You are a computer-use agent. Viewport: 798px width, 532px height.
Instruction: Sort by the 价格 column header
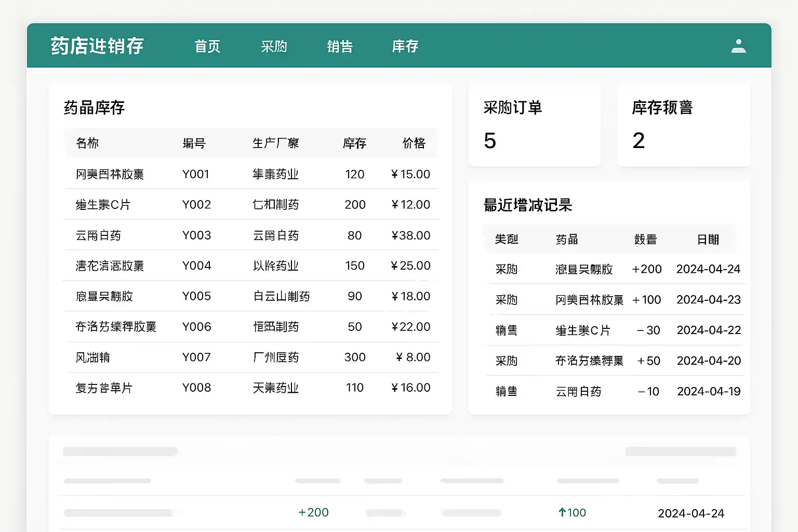pos(414,143)
